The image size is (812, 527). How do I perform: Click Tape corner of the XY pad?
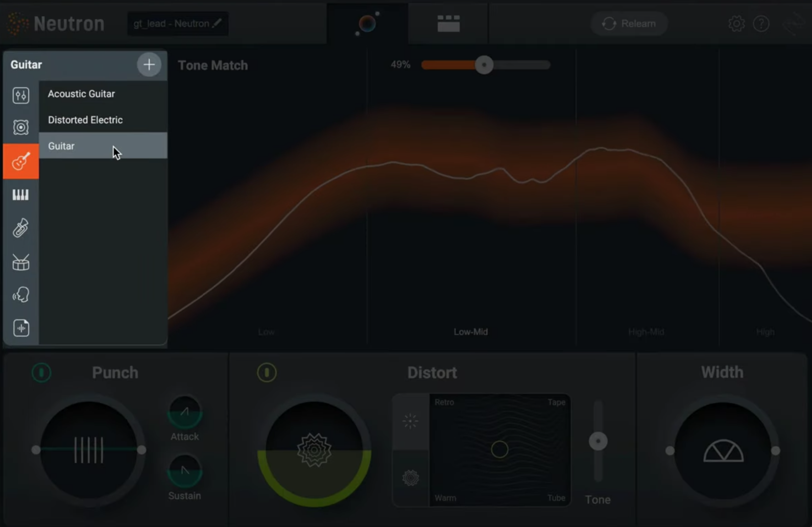pos(556,402)
